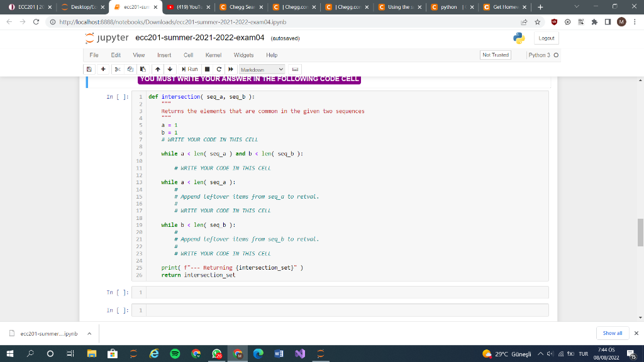
Task: Restart kernel and re-run whole notebook
Action: (231, 69)
